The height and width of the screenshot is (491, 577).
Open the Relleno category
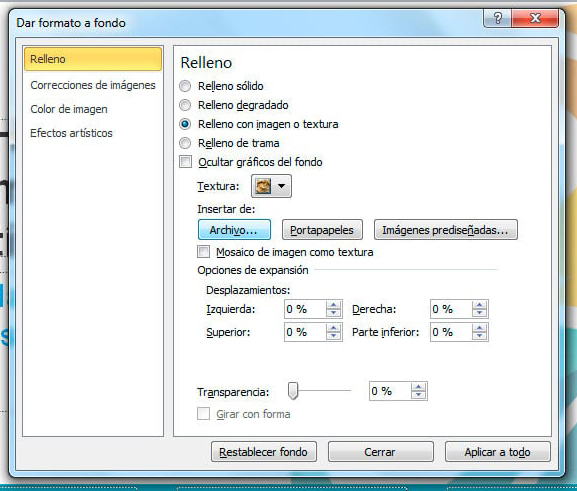[93, 59]
